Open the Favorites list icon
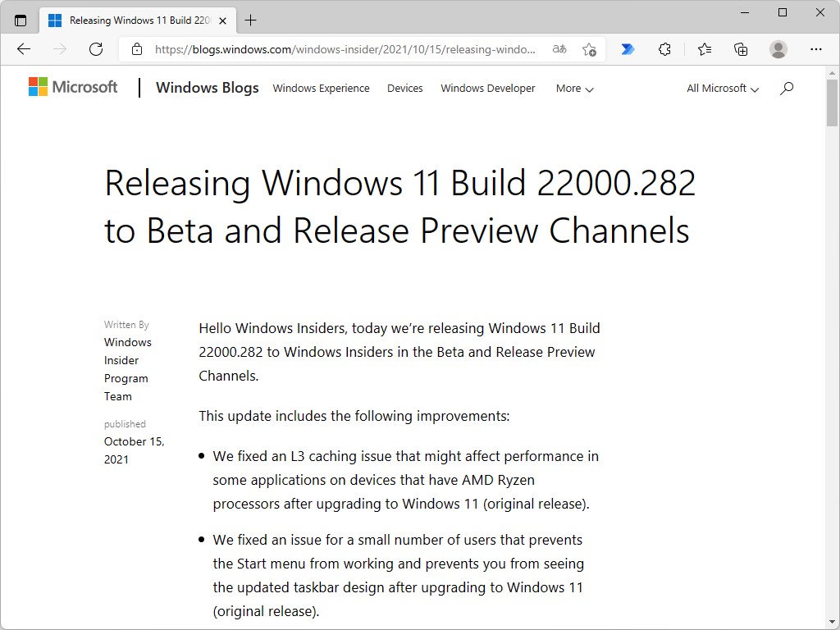The height and width of the screenshot is (630, 840). [x=705, y=49]
